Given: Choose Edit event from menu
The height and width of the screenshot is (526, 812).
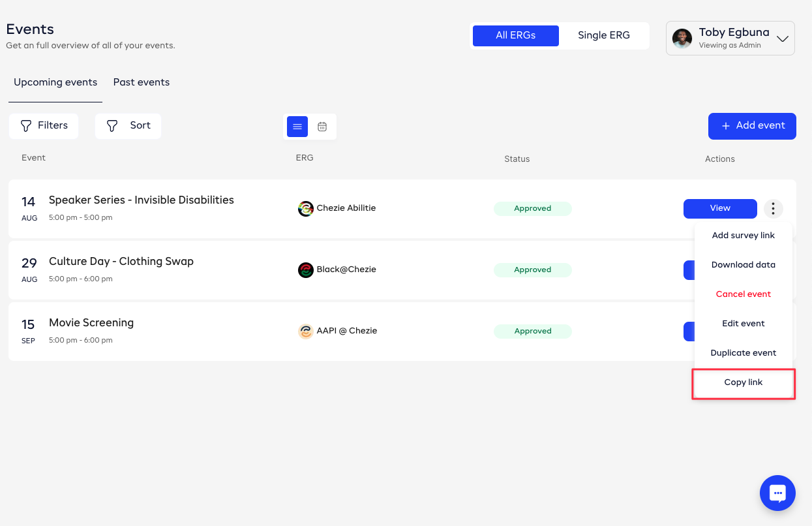Looking at the screenshot, I should pyautogui.click(x=743, y=324).
